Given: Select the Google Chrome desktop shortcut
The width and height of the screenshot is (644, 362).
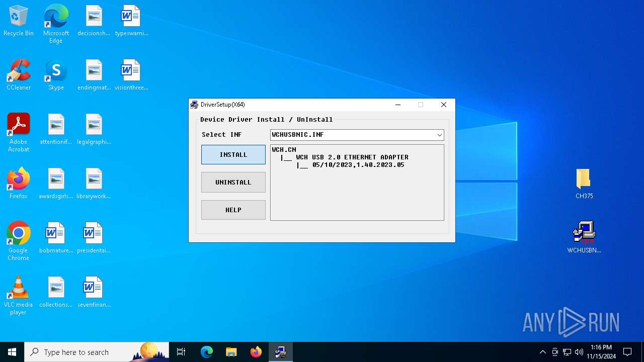Looking at the screenshot, I should [19, 241].
